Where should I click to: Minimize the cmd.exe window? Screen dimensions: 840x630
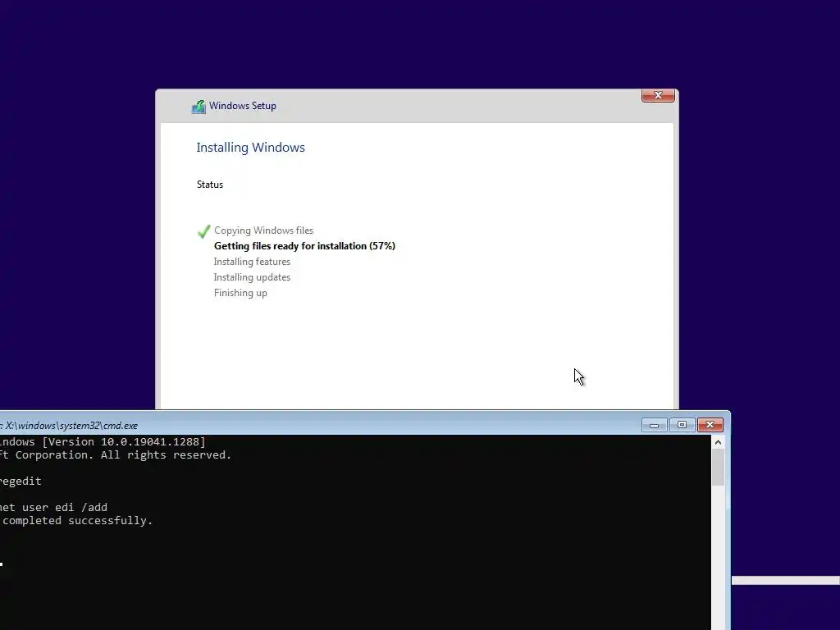click(x=654, y=425)
